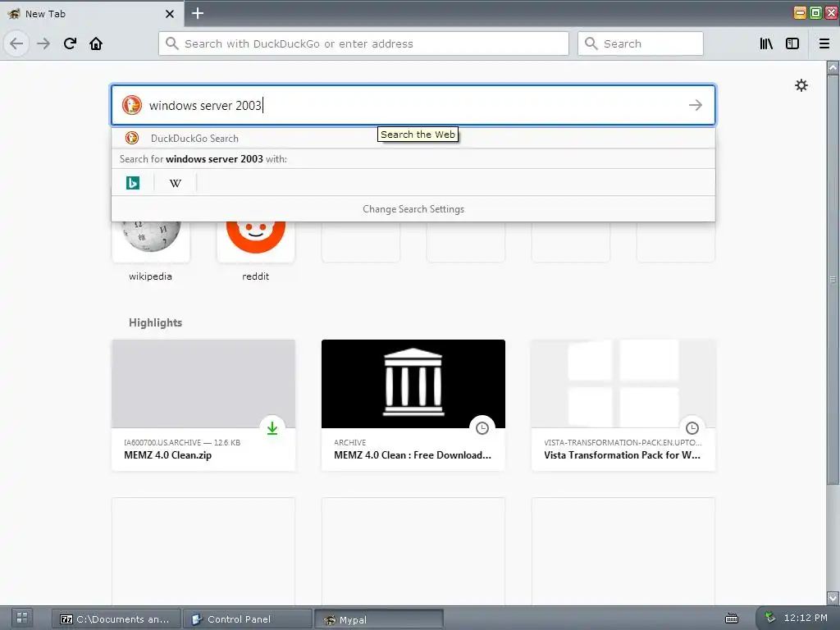Select the DuckDuckGo Search suggestion row
Image resolution: width=840 pixels, height=630 pixels.
(x=413, y=138)
